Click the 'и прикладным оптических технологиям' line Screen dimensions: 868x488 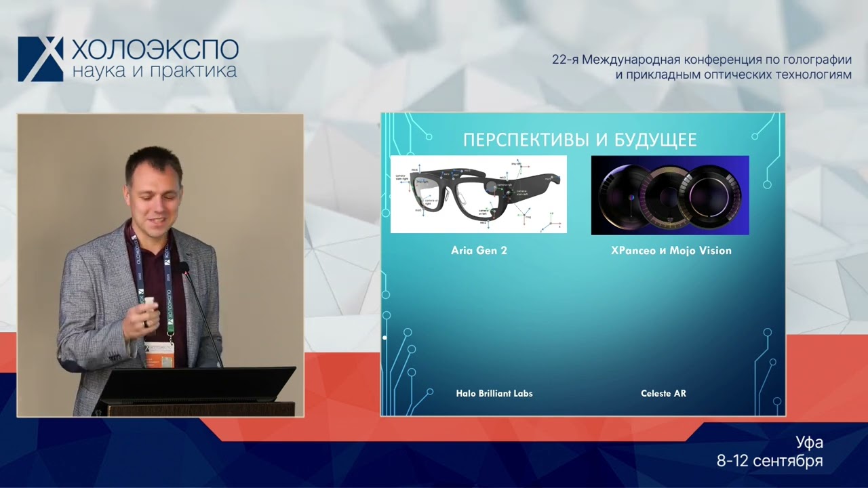(x=733, y=75)
